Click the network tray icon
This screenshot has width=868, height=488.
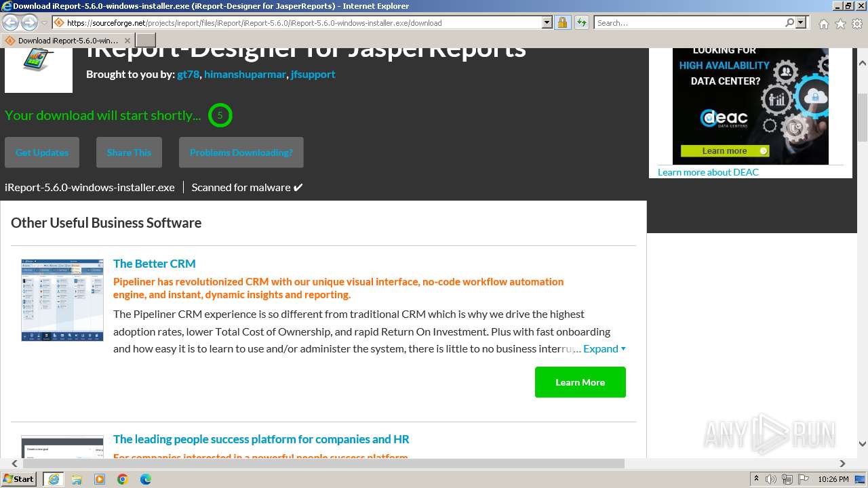[788, 479]
